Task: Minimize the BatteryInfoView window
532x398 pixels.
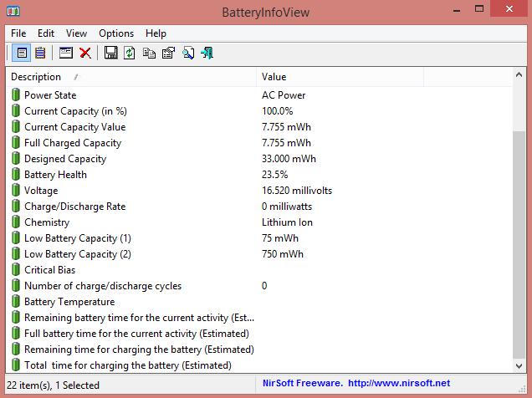Action: click(x=457, y=10)
